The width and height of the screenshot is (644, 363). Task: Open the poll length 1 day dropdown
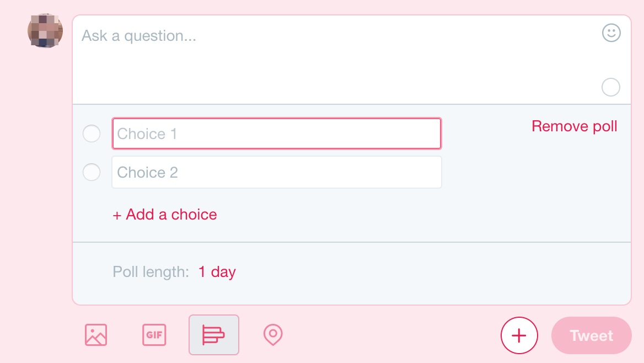217,272
